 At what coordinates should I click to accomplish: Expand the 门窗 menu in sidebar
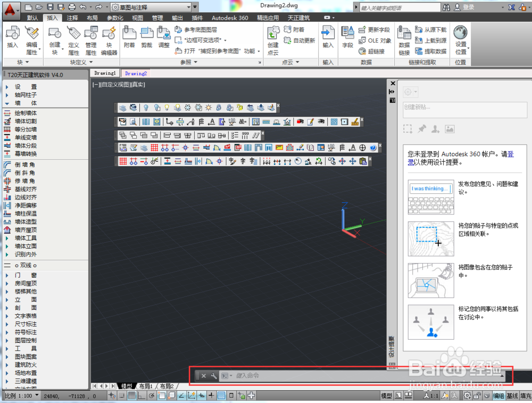[x=26, y=275]
